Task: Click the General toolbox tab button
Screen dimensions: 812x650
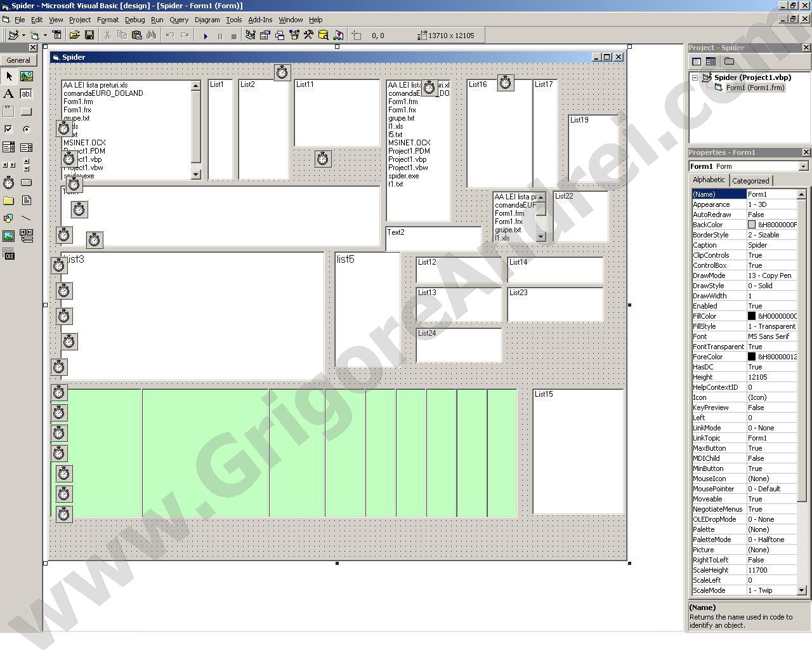Action: 18,60
